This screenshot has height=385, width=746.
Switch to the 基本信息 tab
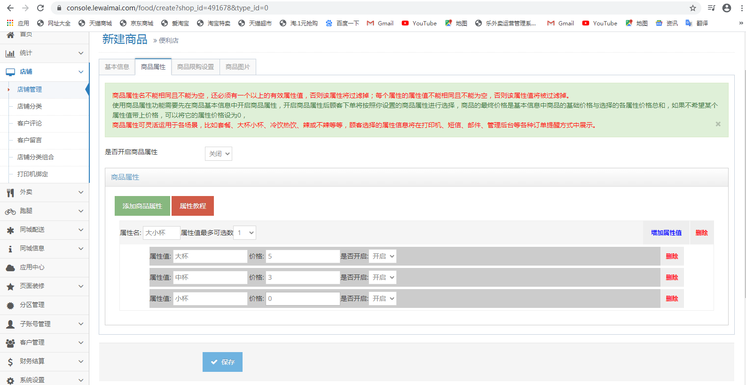tap(117, 67)
